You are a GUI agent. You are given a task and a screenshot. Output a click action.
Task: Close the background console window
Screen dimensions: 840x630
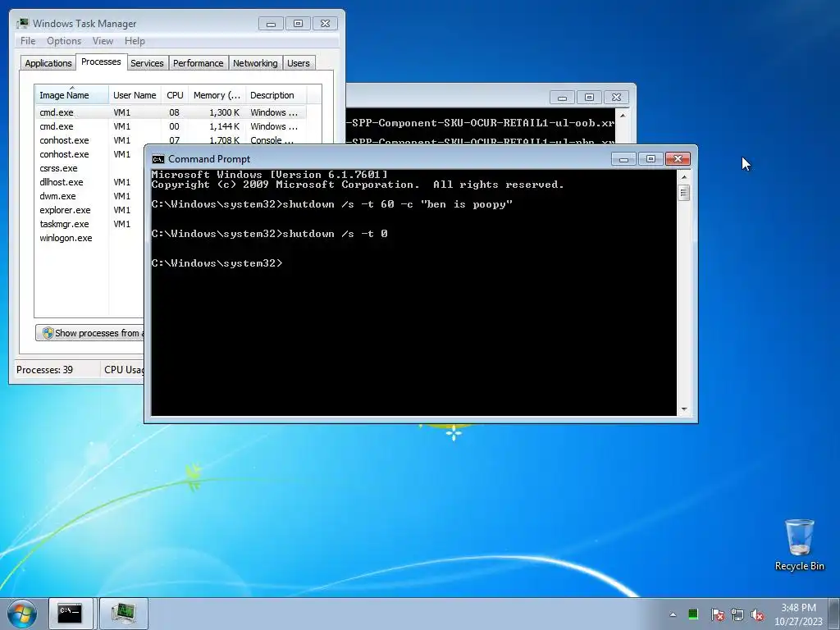(x=617, y=98)
